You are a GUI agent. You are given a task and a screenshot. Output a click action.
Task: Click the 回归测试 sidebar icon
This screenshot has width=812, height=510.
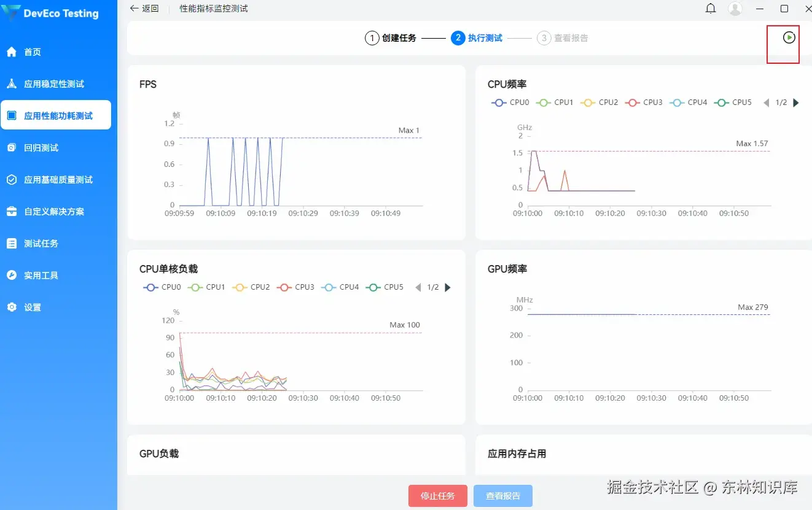click(12, 148)
